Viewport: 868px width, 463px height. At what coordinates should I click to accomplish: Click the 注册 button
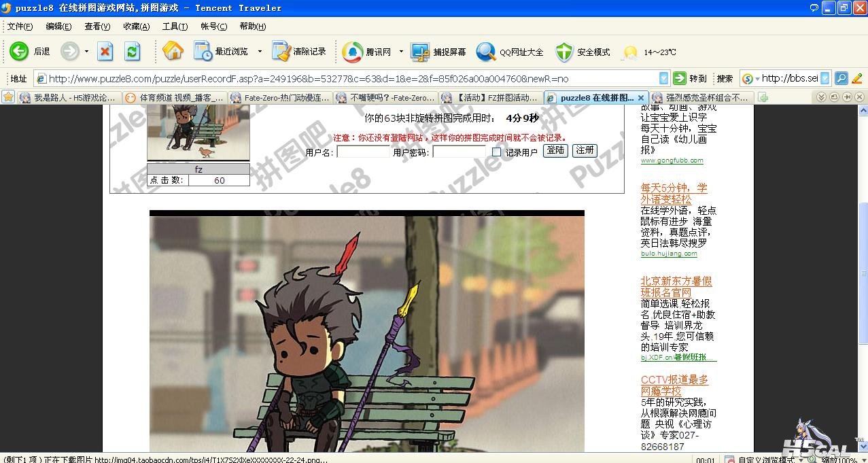point(585,151)
